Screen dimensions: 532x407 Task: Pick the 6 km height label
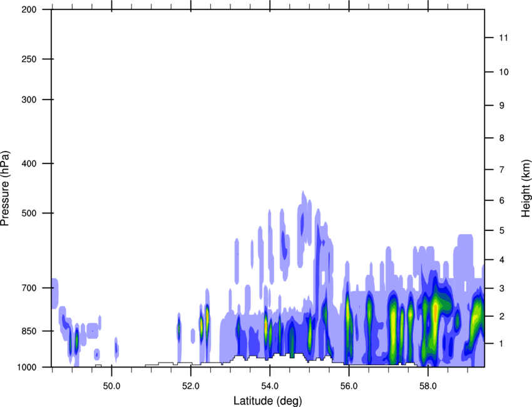(501, 200)
